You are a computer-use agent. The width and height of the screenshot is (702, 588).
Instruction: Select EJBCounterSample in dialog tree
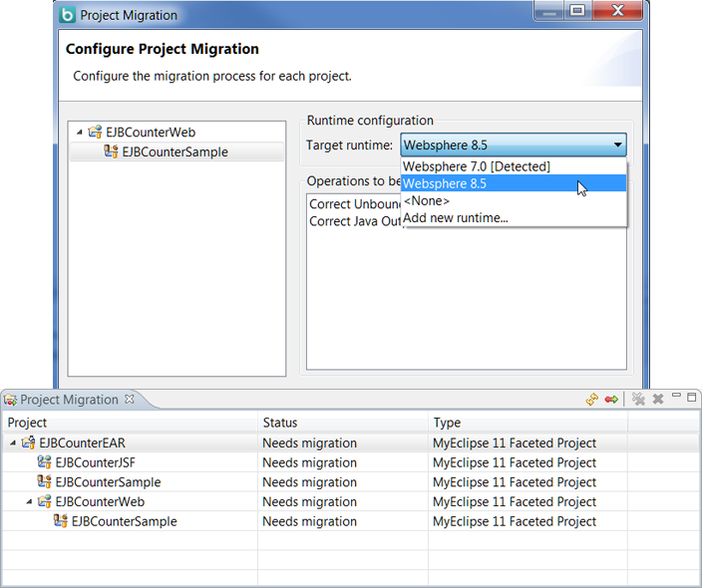175,151
